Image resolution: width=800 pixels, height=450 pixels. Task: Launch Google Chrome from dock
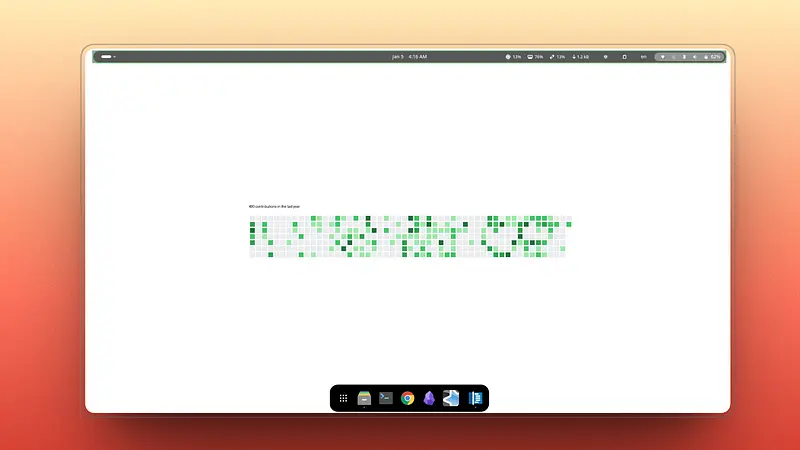(x=408, y=398)
